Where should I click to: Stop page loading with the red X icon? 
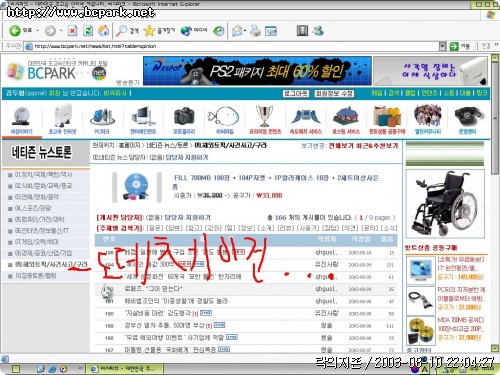72,31
